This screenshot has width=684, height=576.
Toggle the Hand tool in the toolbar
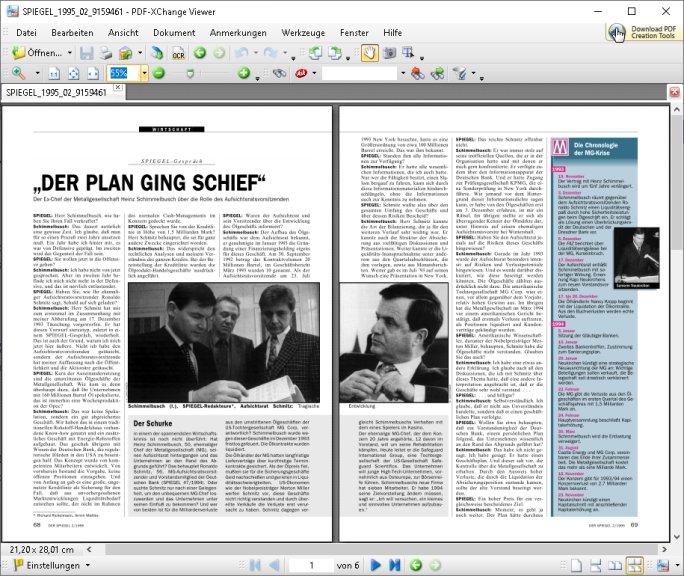pos(368,52)
